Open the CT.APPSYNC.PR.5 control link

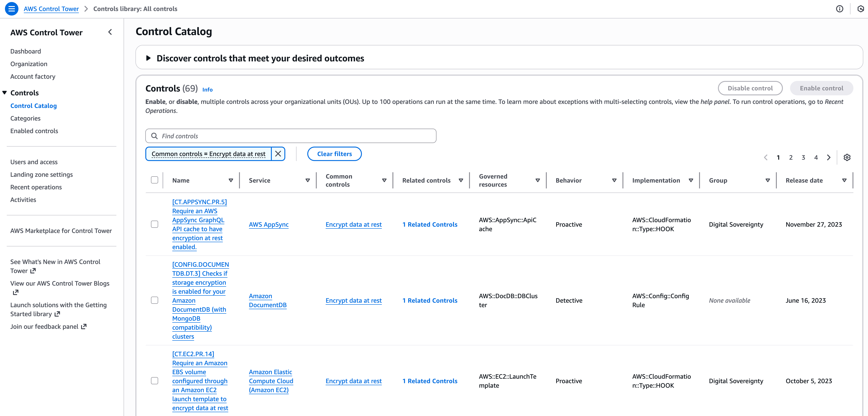(x=200, y=224)
